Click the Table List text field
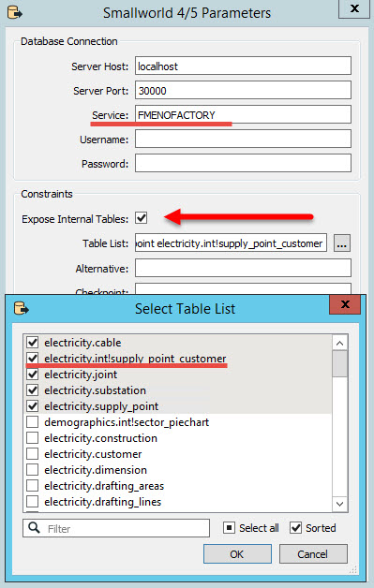 point(231,243)
